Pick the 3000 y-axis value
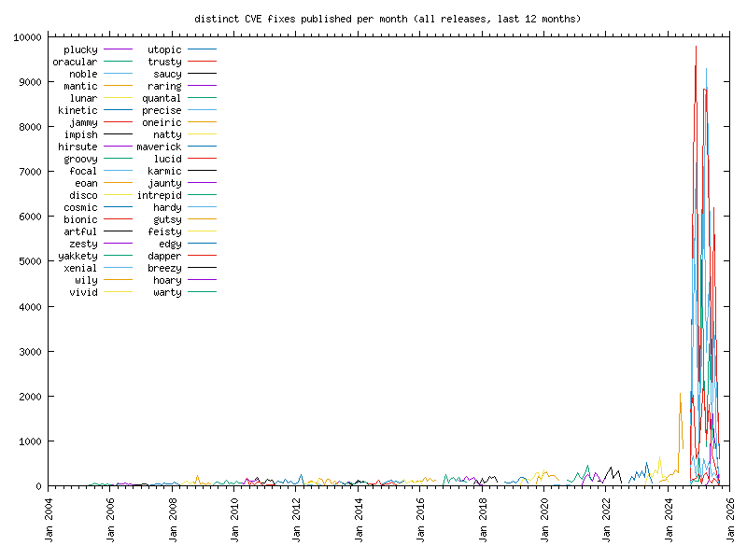Image resolution: width=747 pixels, height=560 pixels. (x=30, y=352)
